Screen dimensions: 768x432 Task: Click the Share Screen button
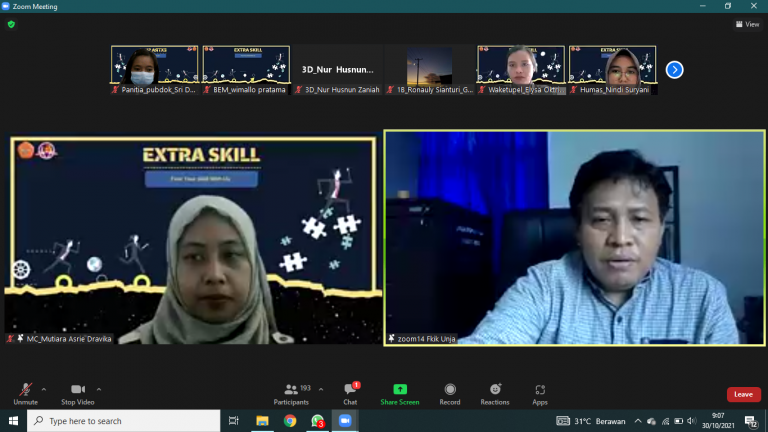[400, 391]
